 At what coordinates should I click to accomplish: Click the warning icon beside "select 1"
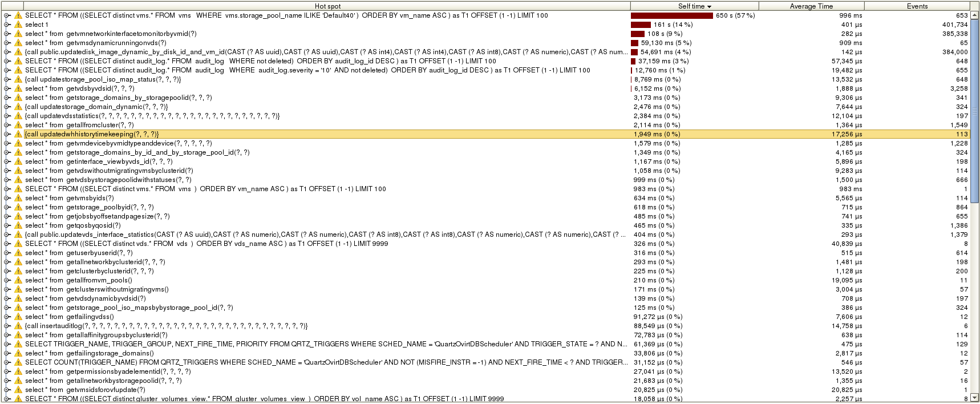coord(18,25)
